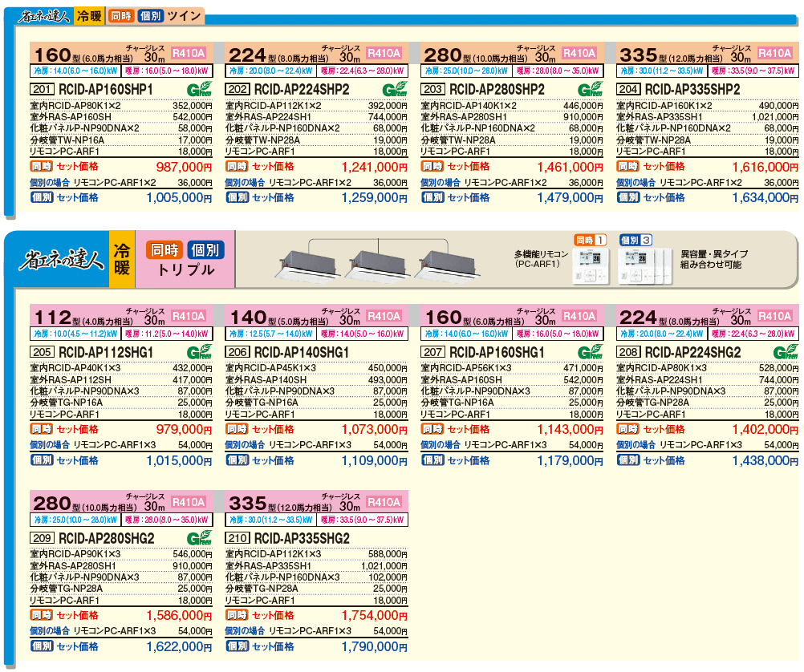Click the row 分岐管TW-NP16A 17,000円

121,140
